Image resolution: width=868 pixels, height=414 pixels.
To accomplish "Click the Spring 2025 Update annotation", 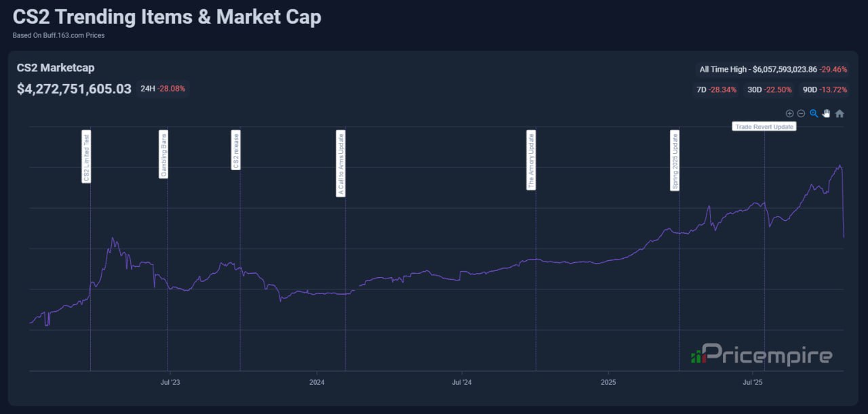I will click(x=675, y=161).
